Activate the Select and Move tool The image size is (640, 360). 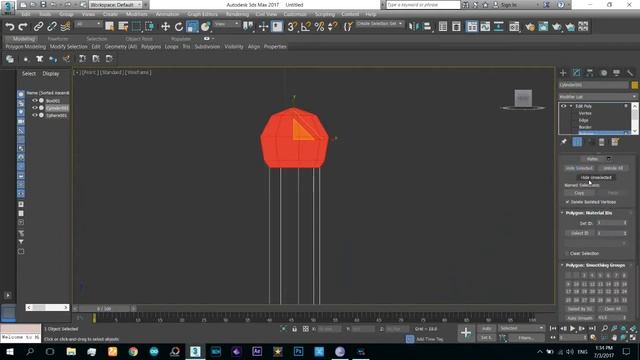click(165, 27)
